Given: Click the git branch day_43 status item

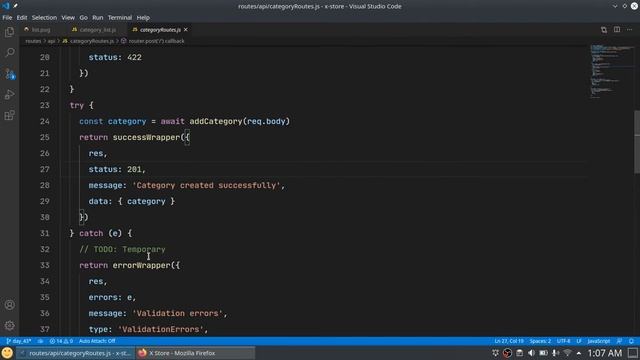Looking at the screenshot, I should point(19,341).
